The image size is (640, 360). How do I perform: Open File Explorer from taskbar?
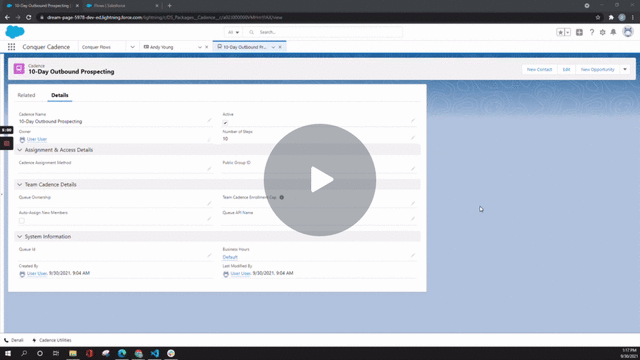pos(73,353)
